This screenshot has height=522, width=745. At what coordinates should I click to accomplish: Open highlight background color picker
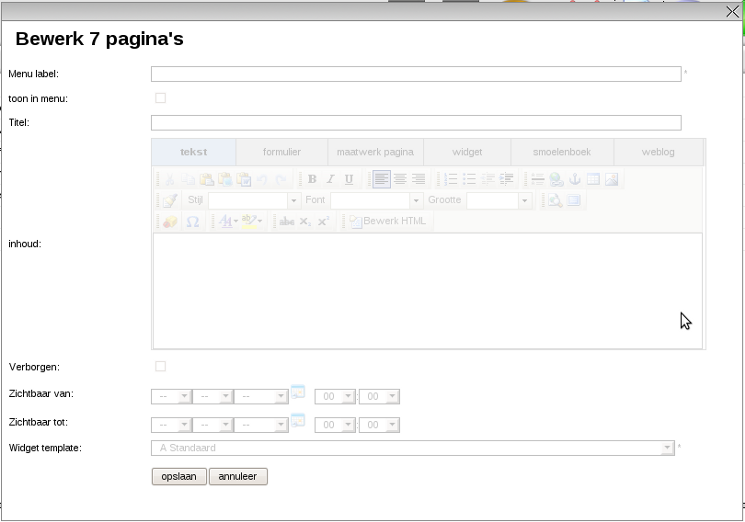click(252, 221)
